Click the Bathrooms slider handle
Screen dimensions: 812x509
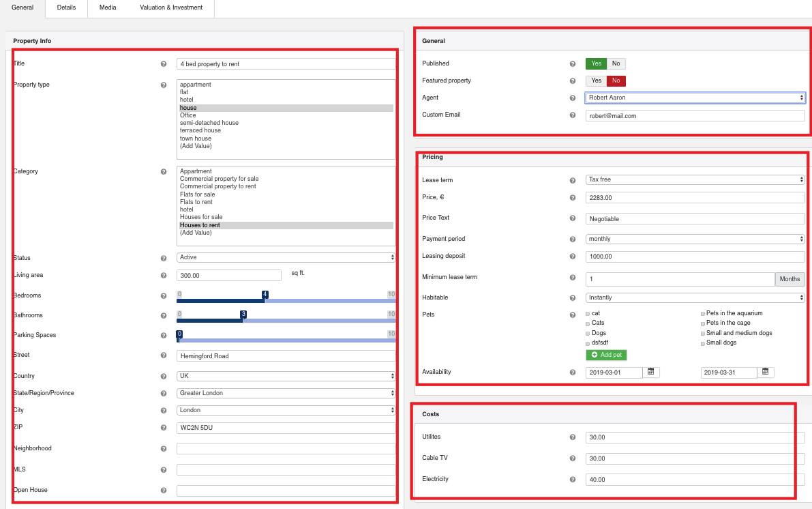[243, 315]
